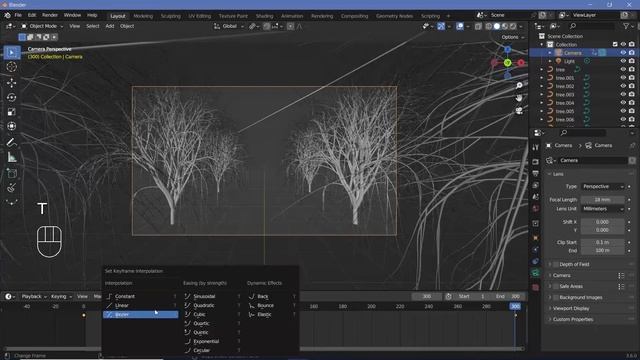This screenshot has width=640, height=360.
Task: Select the Add Cube tool
Action: (x=11, y=173)
